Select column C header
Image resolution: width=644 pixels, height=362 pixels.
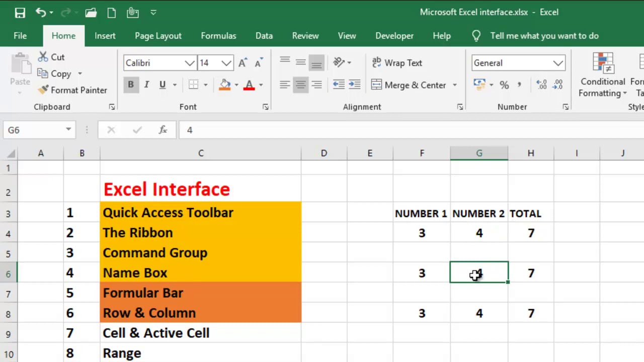(201, 153)
